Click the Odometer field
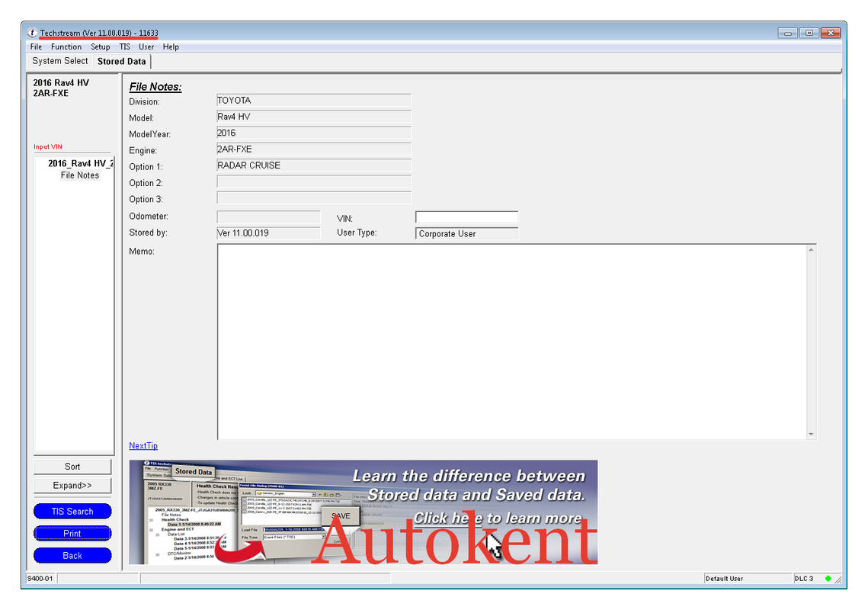Image resolution: width=868 pixels, height=610 pixels. [x=268, y=217]
